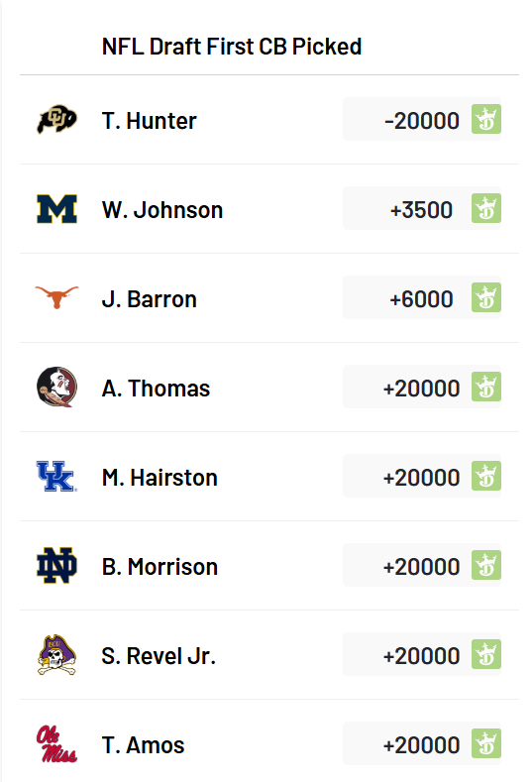Click the NFL Draft First CB Picked heading

pos(232,47)
